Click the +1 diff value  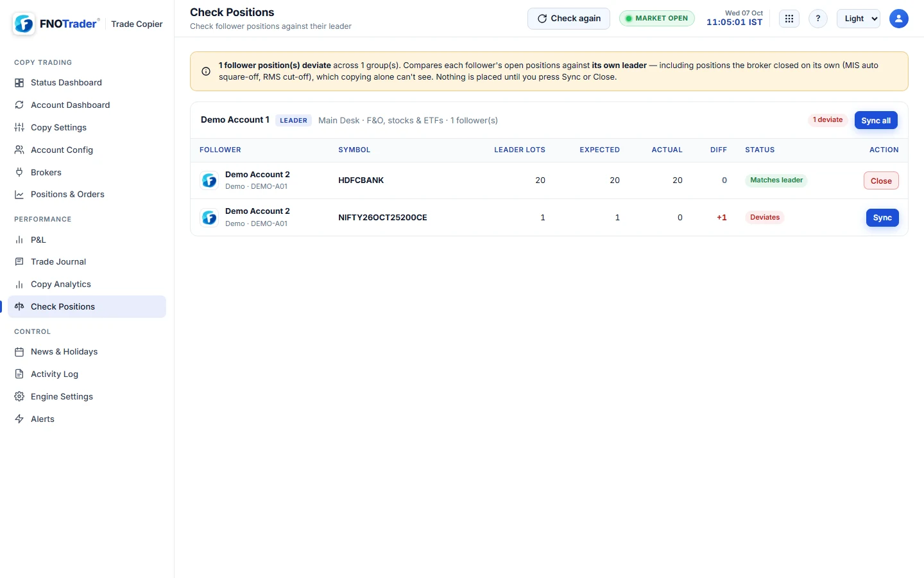[722, 218]
